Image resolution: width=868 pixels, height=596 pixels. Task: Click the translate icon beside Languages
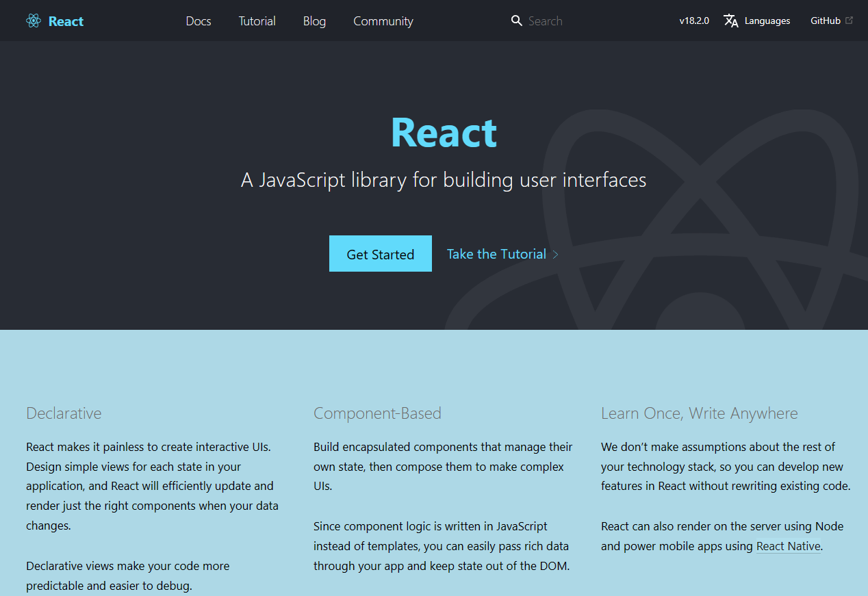tap(731, 21)
